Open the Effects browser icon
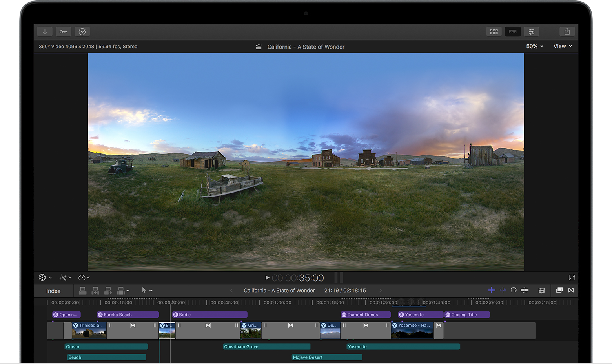612x364 pixels. pyautogui.click(x=559, y=290)
